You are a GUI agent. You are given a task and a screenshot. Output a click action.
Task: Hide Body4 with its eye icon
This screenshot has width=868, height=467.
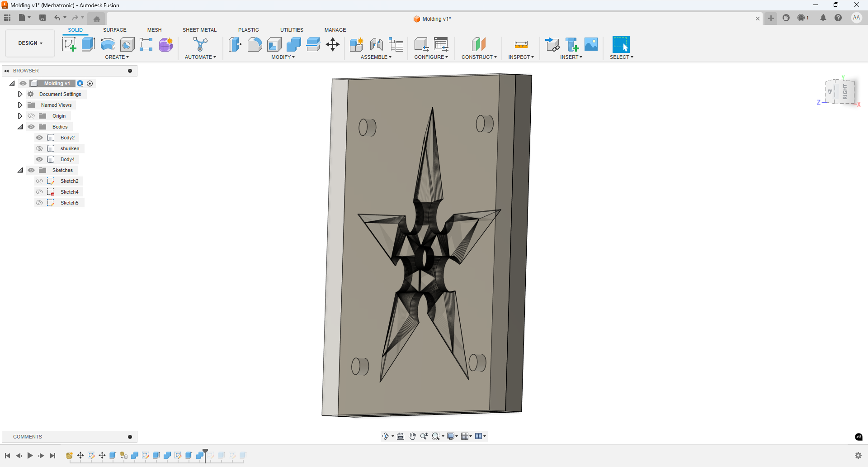[39, 159]
